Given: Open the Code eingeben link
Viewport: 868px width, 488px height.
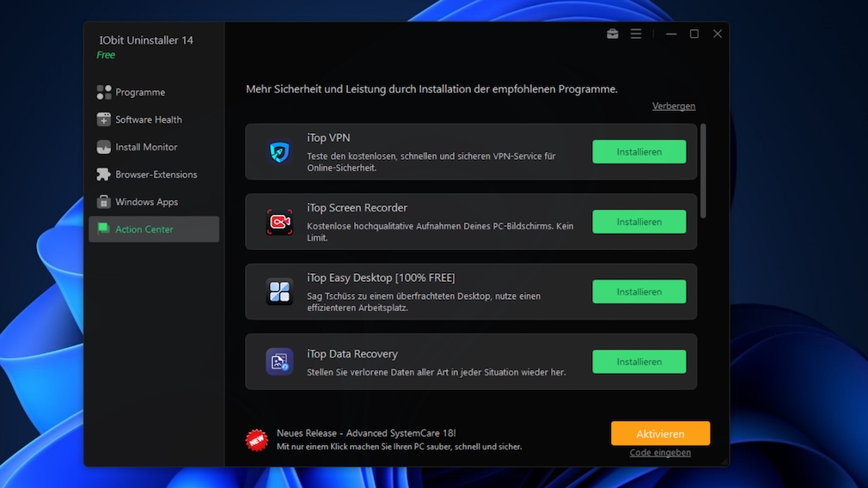Looking at the screenshot, I should [660, 453].
